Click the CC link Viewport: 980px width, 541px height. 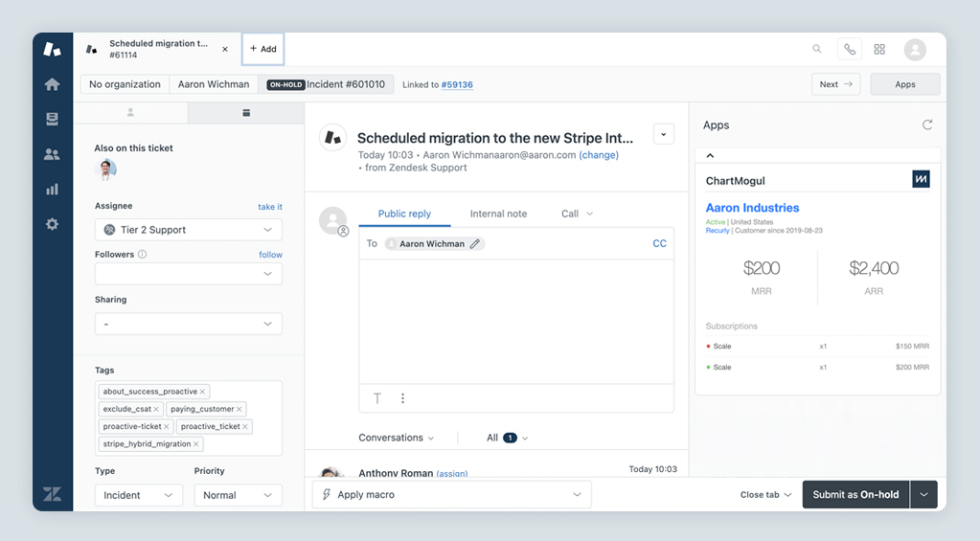pos(659,243)
